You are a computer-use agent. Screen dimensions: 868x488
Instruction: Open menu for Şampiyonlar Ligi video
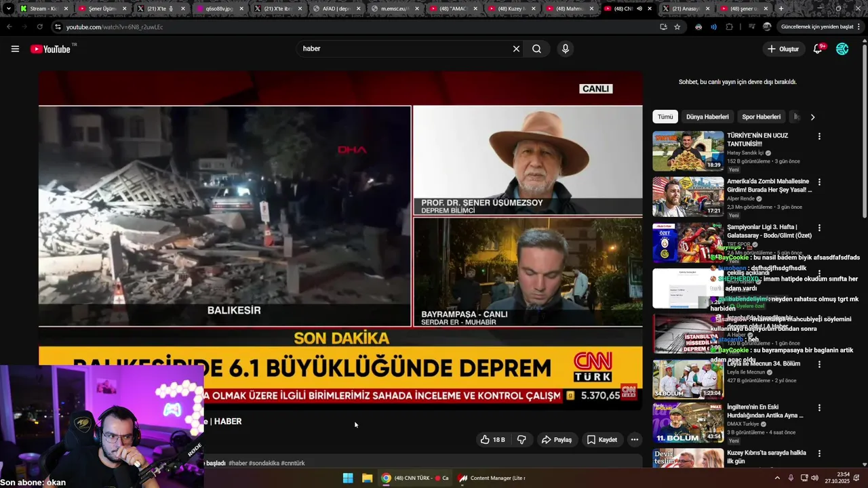(x=819, y=228)
